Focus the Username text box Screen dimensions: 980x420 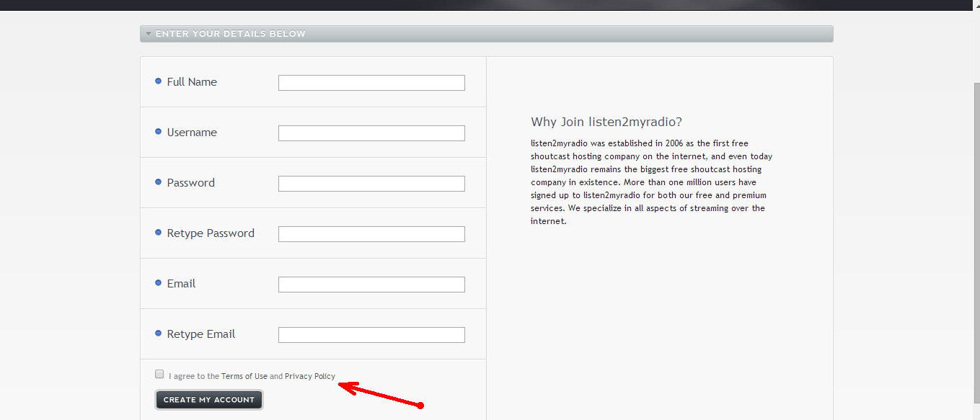[x=371, y=133]
